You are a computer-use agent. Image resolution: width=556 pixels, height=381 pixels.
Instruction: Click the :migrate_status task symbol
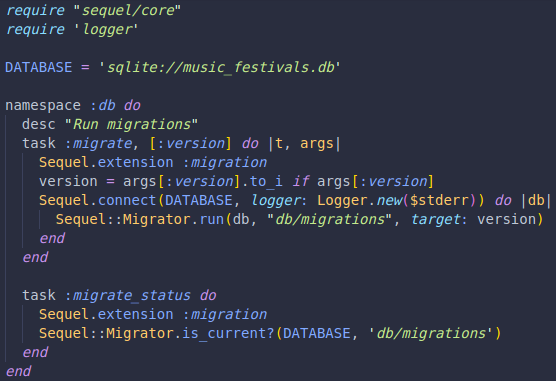[x=128, y=295]
